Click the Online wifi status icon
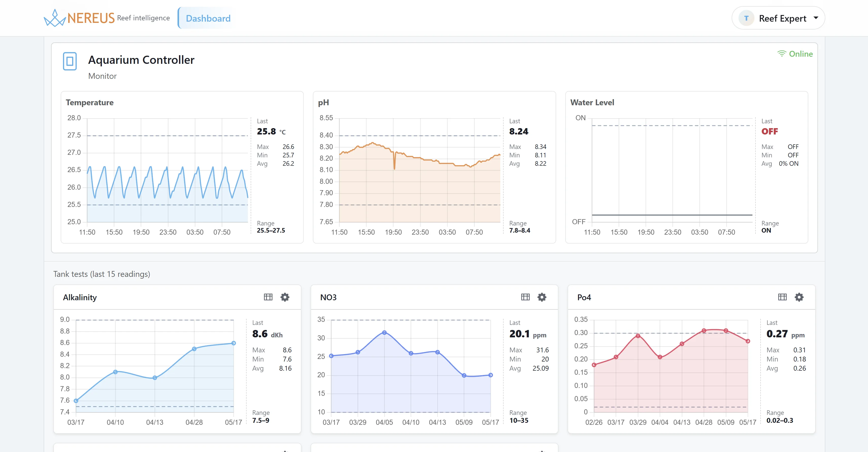 pyautogui.click(x=781, y=54)
